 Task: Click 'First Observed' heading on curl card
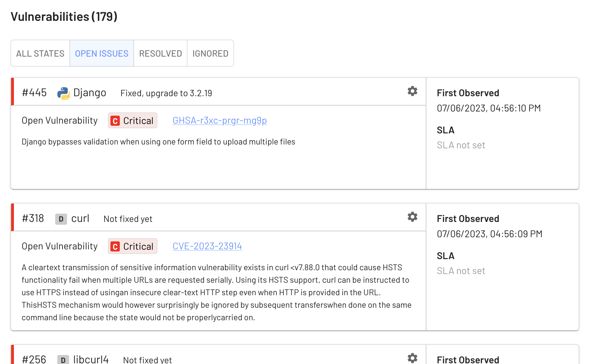coord(468,219)
